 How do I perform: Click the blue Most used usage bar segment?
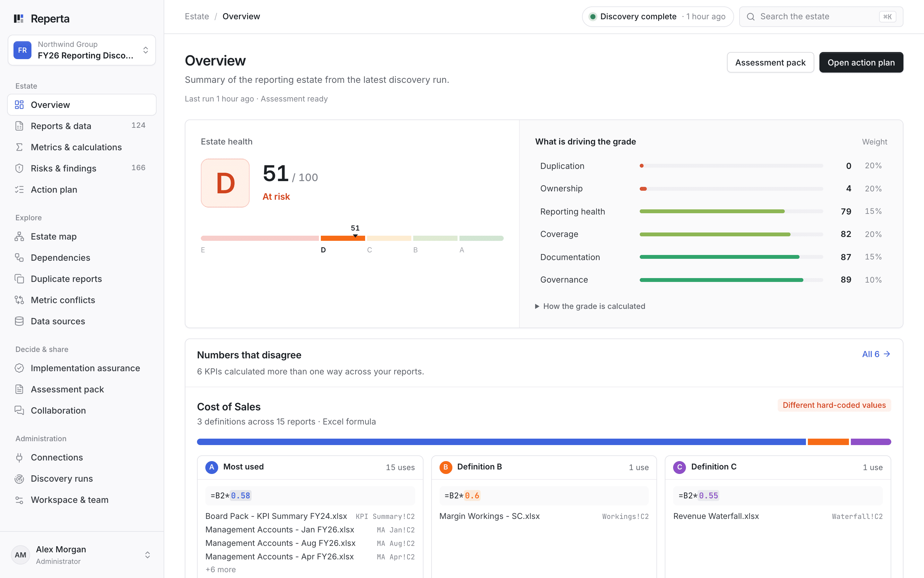pos(501,442)
